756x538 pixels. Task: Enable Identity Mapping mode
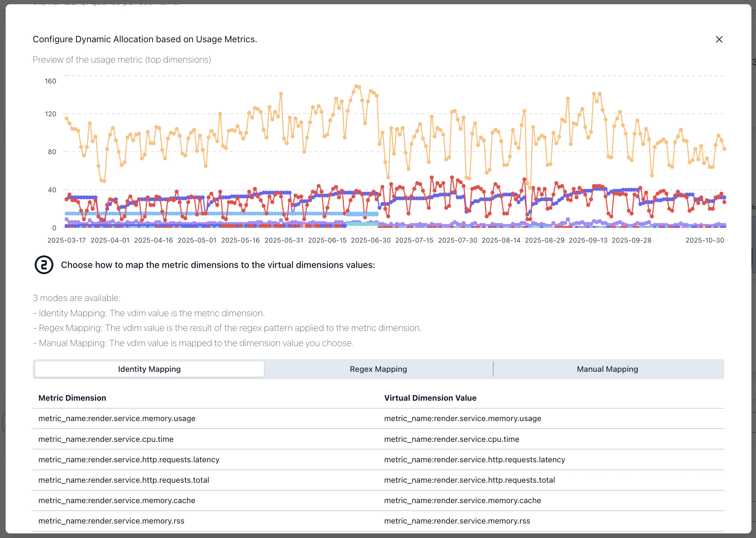149,369
